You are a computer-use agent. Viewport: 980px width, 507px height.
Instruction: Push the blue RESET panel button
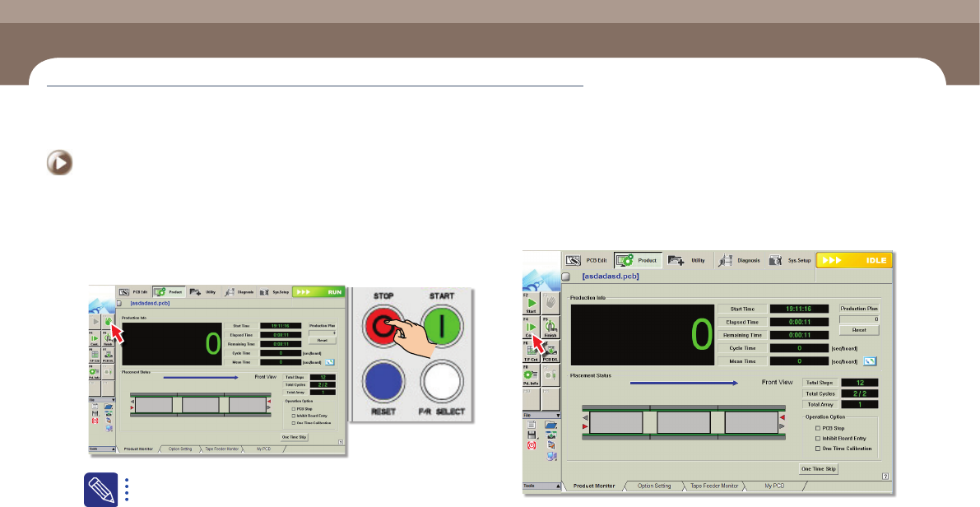click(x=383, y=381)
